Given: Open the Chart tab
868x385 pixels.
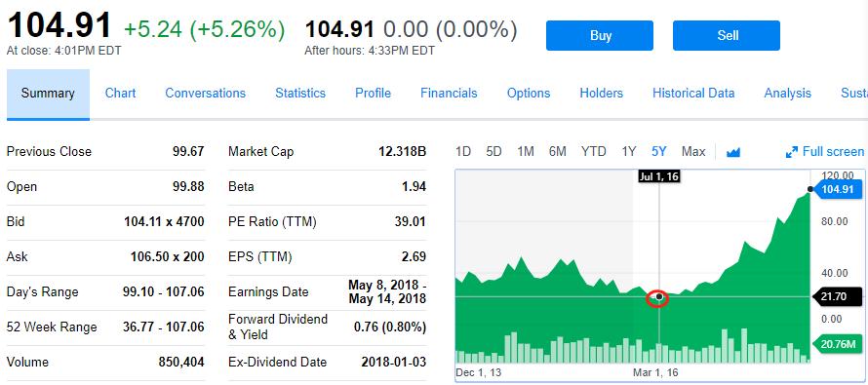Looking at the screenshot, I should 120,94.
